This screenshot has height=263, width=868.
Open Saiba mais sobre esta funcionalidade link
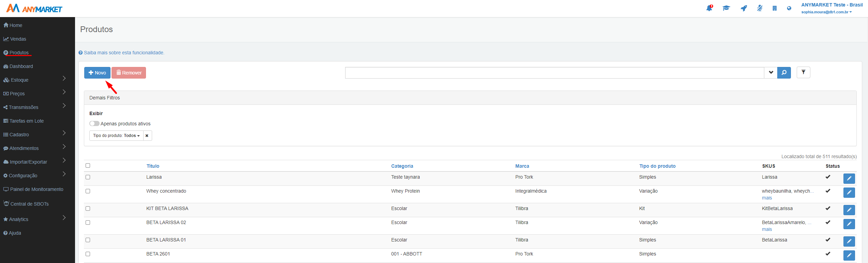(121, 53)
